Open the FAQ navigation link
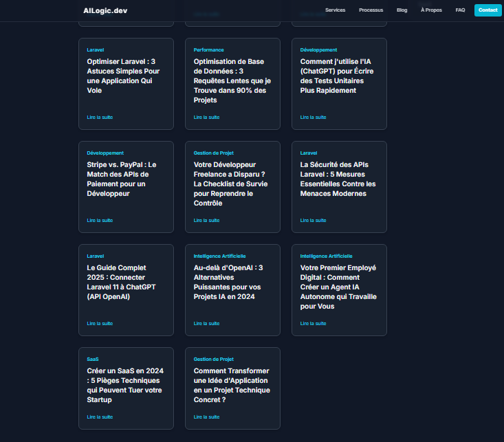The height and width of the screenshot is (442, 504). pyautogui.click(x=460, y=10)
